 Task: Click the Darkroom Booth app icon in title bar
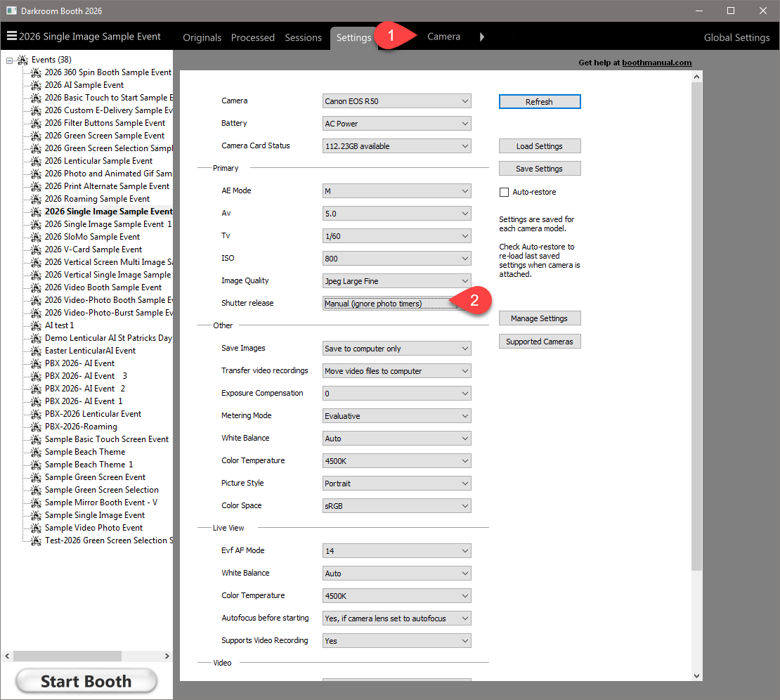click(x=11, y=11)
